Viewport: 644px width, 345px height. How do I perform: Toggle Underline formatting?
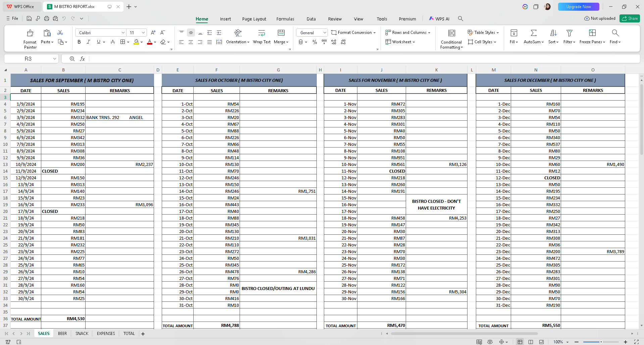pyautogui.click(x=98, y=42)
